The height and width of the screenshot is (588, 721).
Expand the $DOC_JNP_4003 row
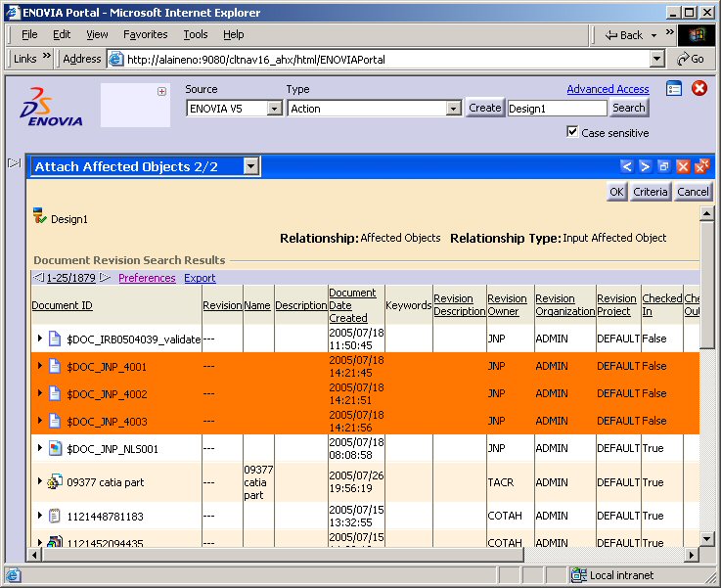pos(40,420)
